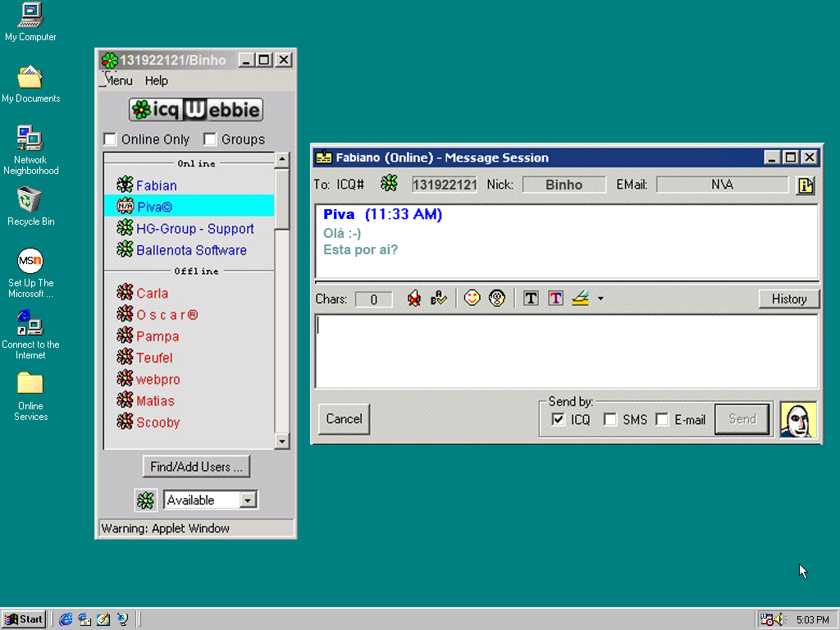Click the Find/Add Users button

tap(196, 467)
